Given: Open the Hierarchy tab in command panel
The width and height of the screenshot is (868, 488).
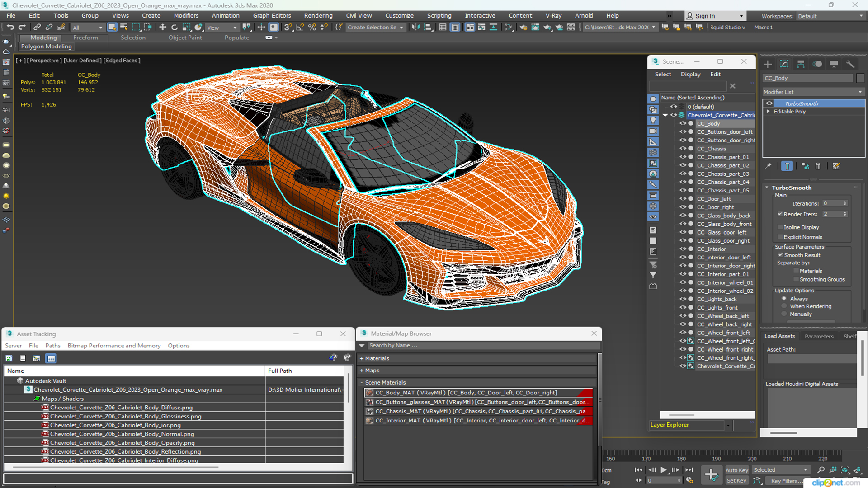Looking at the screenshot, I should pyautogui.click(x=801, y=64).
